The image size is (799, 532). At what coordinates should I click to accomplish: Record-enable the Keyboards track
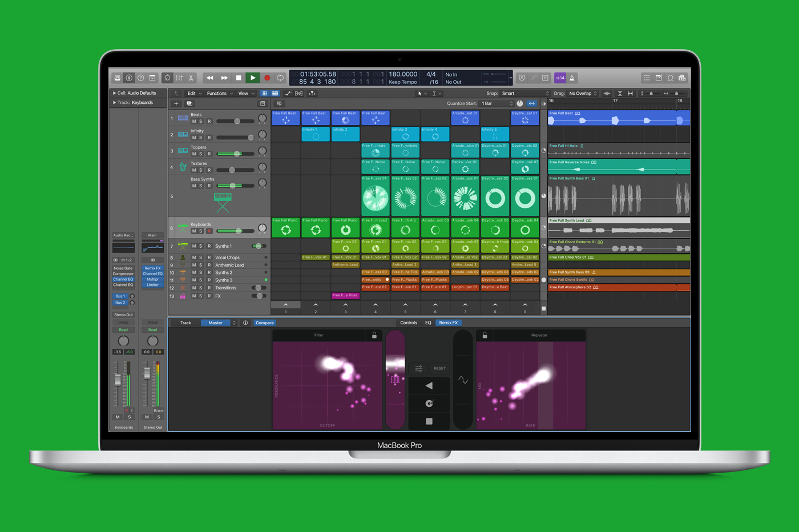tap(209, 231)
